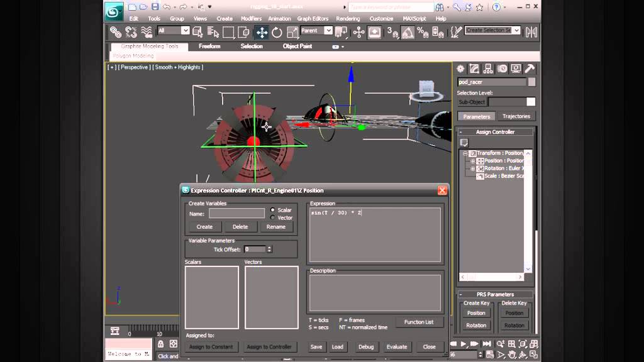
Task: Click the pod_racer object name field
Action: (x=492, y=82)
